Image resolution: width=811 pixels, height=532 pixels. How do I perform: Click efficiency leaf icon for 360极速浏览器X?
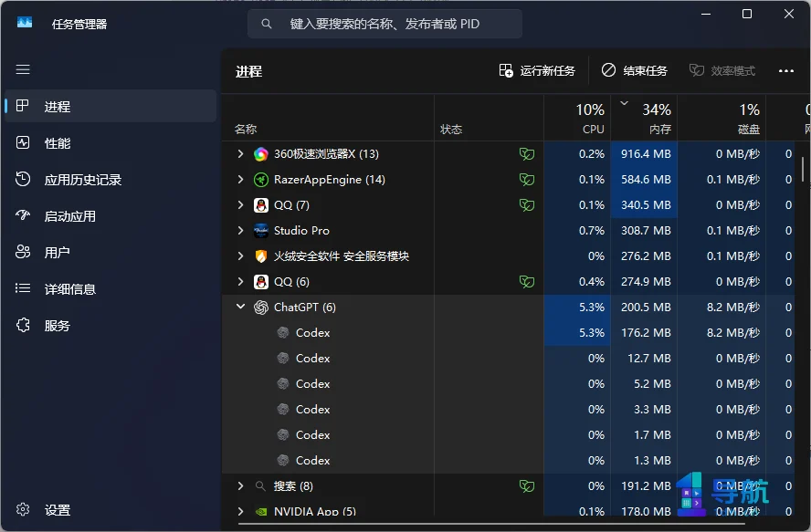[x=527, y=154]
